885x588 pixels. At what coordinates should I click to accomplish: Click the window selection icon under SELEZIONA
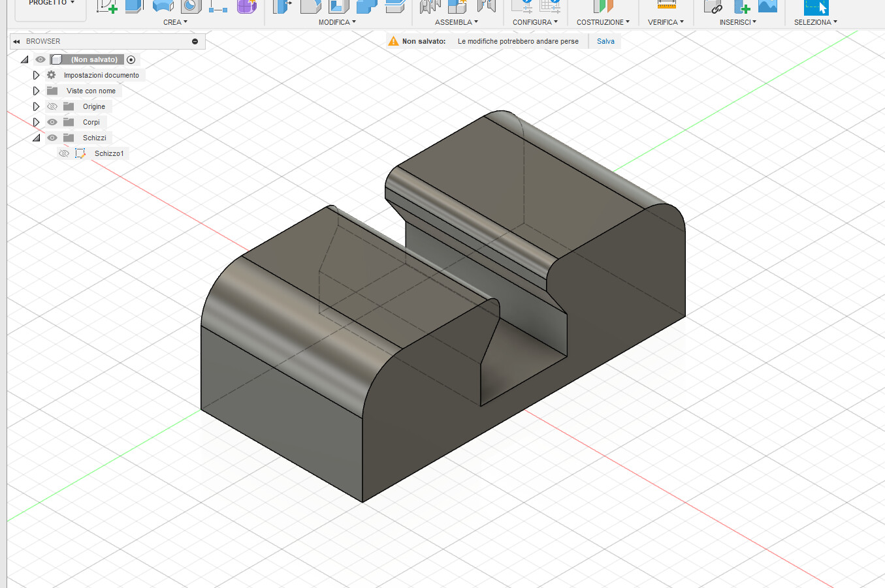coord(816,8)
